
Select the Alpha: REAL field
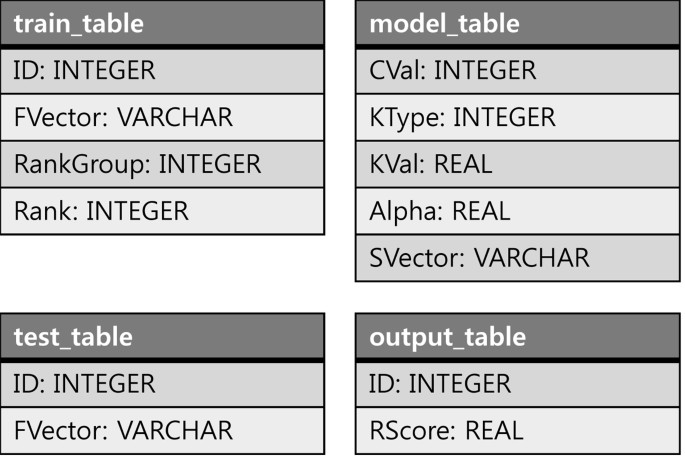point(518,211)
